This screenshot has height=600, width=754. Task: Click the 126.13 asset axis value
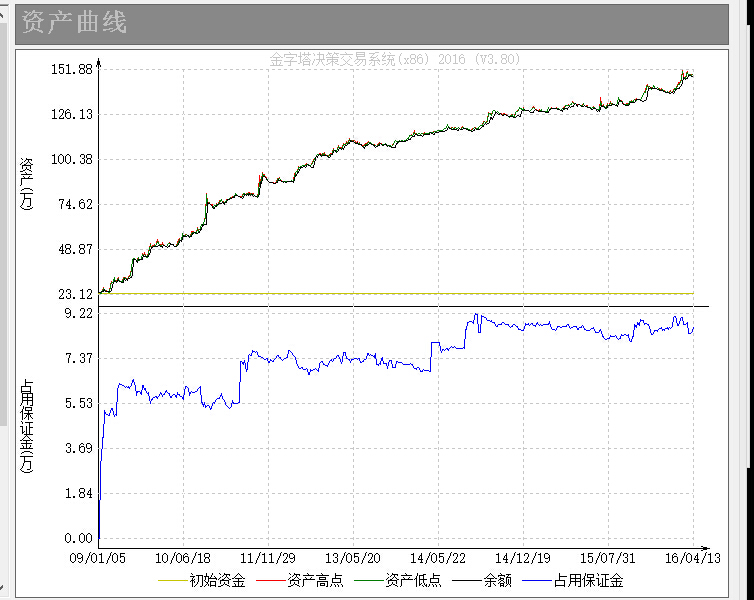72,114
